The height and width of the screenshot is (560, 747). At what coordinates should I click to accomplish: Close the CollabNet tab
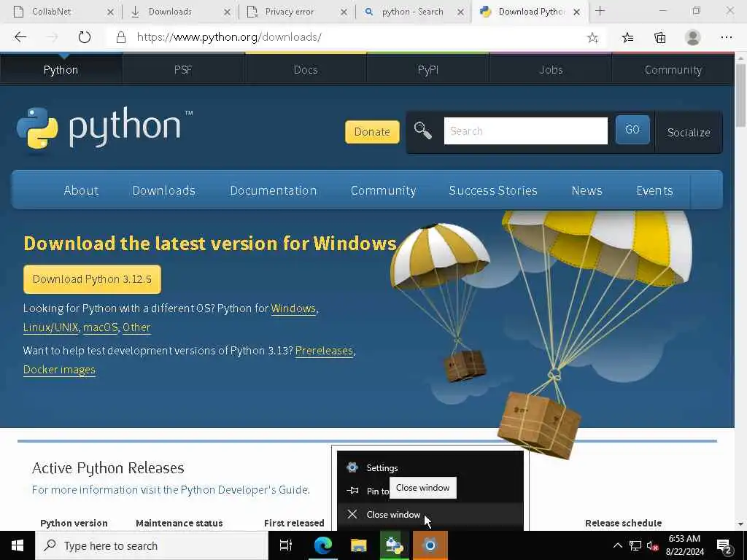[x=110, y=12]
